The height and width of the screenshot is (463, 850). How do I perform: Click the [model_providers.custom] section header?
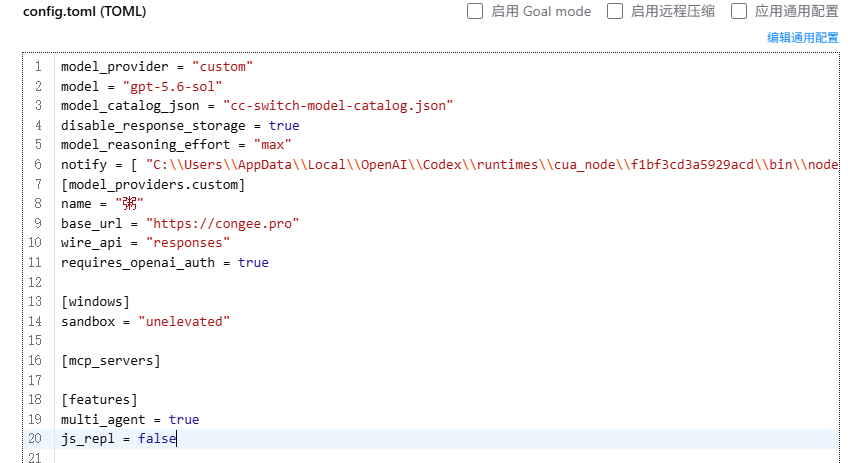pyautogui.click(x=153, y=184)
